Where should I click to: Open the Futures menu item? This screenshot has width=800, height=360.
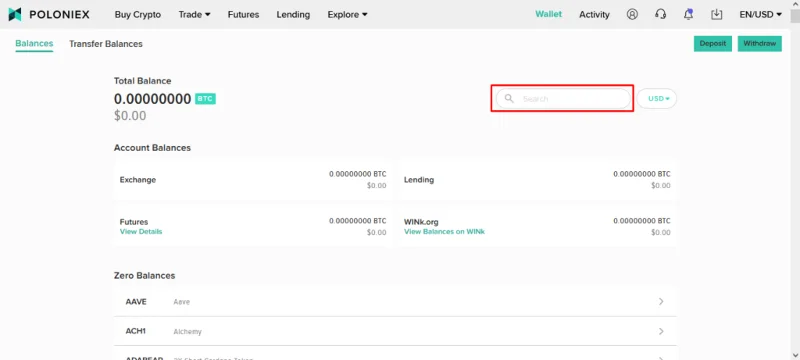point(243,15)
